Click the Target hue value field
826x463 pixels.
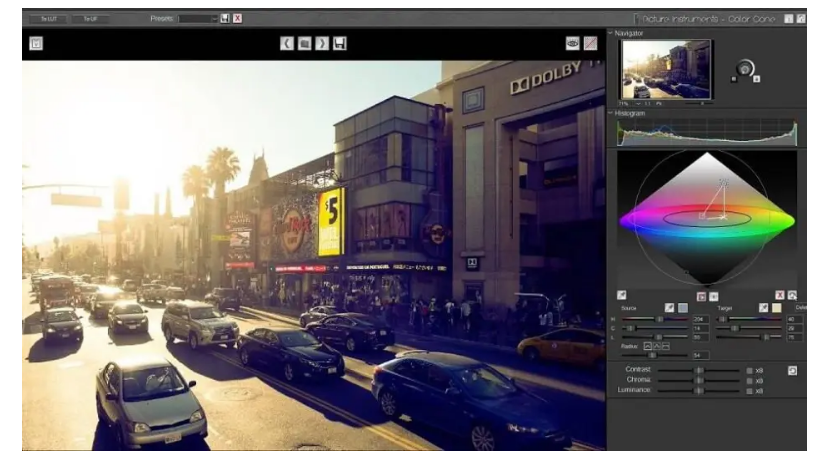pyautogui.click(x=794, y=319)
